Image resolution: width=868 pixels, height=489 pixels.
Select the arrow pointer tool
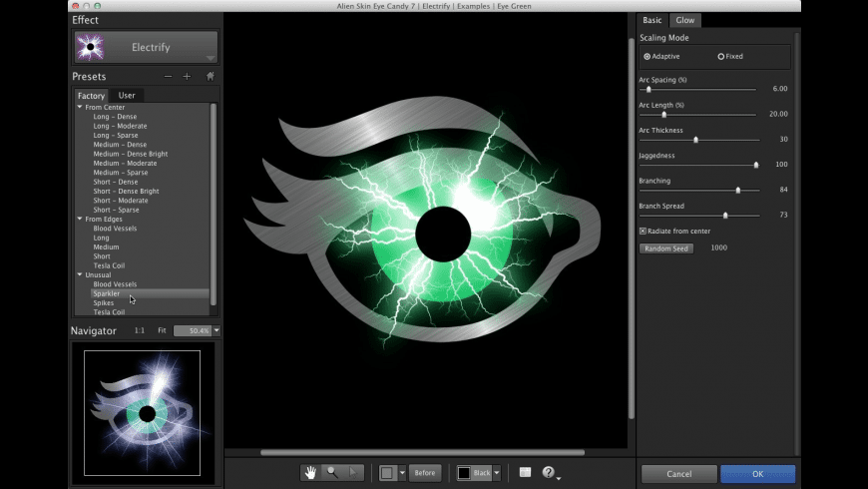(x=353, y=472)
